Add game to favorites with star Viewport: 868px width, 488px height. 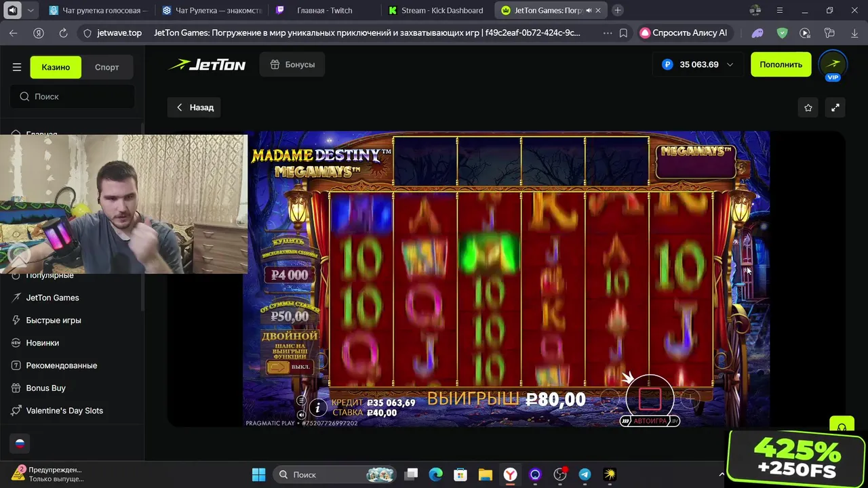click(x=808, y=107)
